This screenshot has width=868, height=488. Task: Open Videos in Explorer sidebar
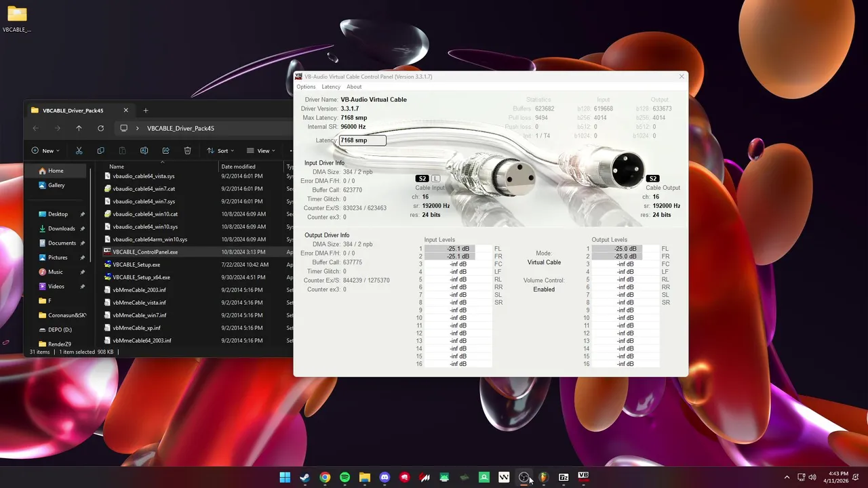tap(57, 286)
